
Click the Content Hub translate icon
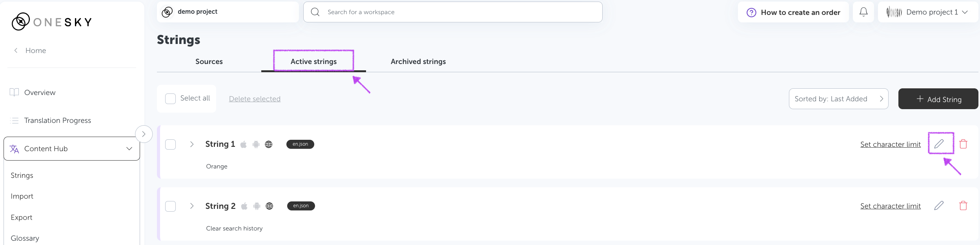pos(14,149)
